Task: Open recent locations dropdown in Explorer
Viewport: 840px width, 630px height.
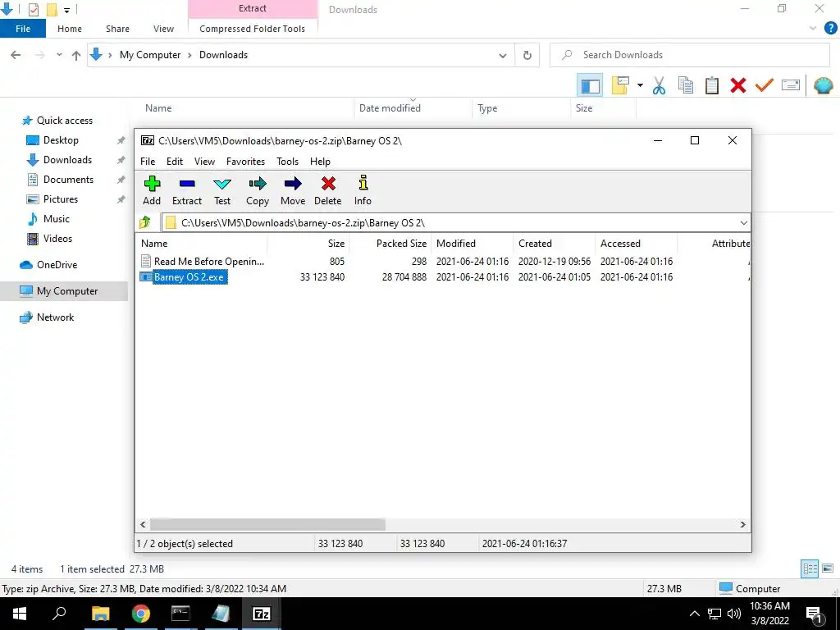Action: click(59, 55)
